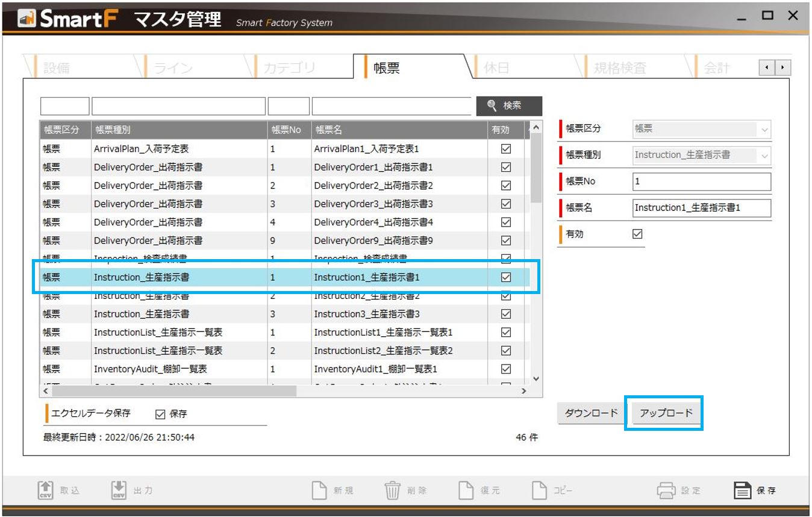Toggle the 有効 checkbox in detail panel
Viewport: 812px width, 517px height.
click(637, 234)
